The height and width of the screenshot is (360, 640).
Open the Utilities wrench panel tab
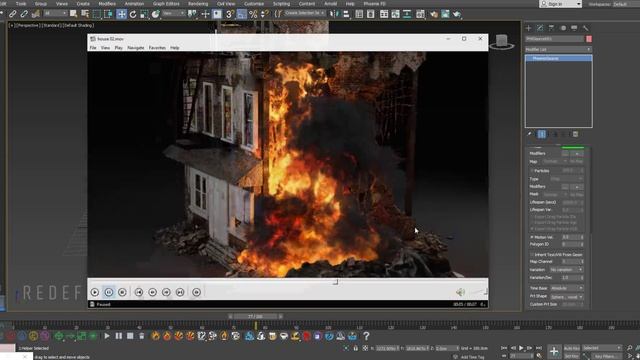click(x=586, y=28)
